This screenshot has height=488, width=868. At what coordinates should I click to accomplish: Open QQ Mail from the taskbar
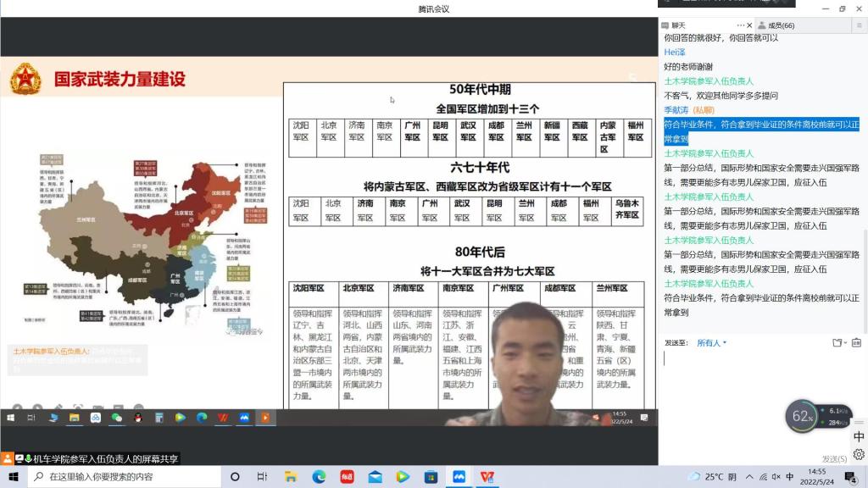[x=376, y=479]
